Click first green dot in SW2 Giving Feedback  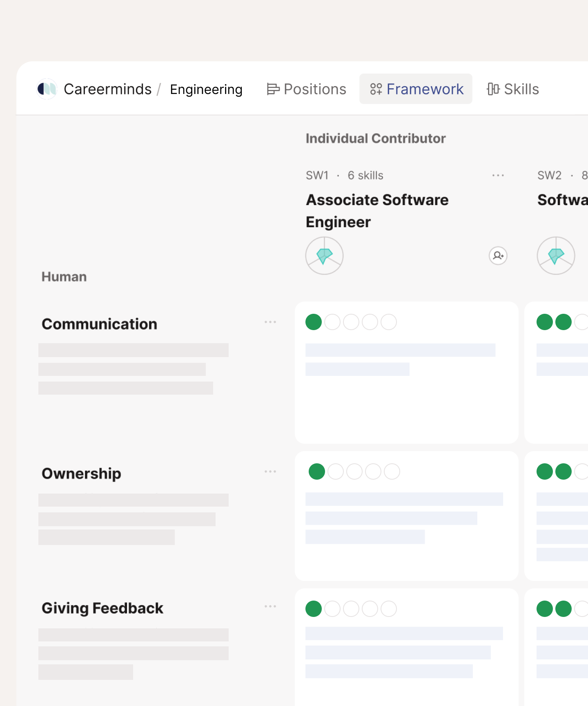(x=545, y=609)
